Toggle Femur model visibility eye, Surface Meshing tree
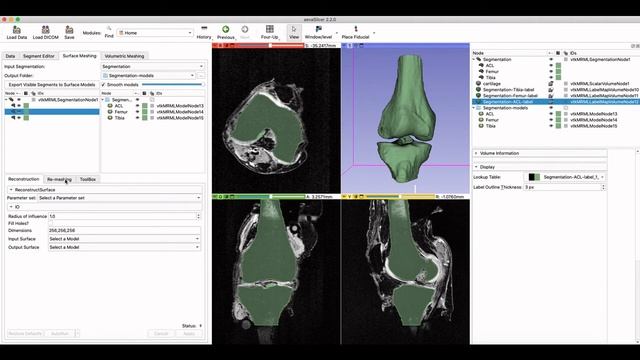Image resolution: width=640 pixels, height=360 pixels. pos(138,112)
